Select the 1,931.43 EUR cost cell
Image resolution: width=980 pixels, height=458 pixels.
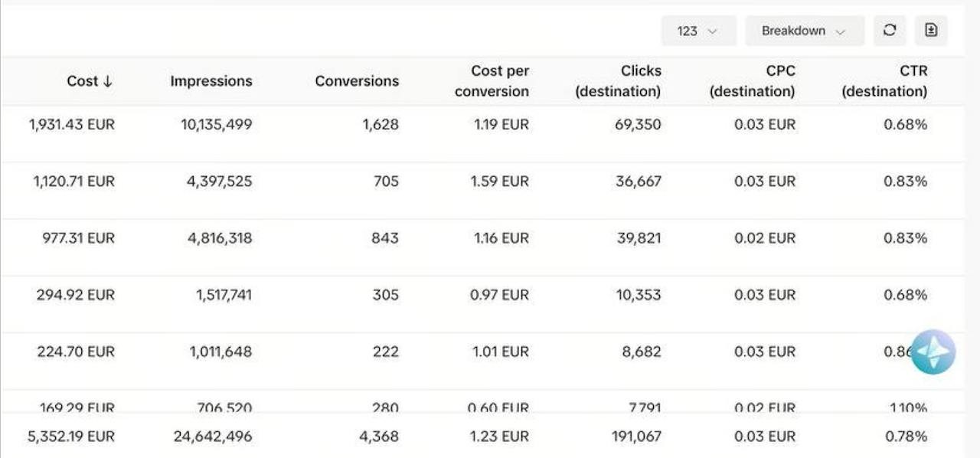72,125
